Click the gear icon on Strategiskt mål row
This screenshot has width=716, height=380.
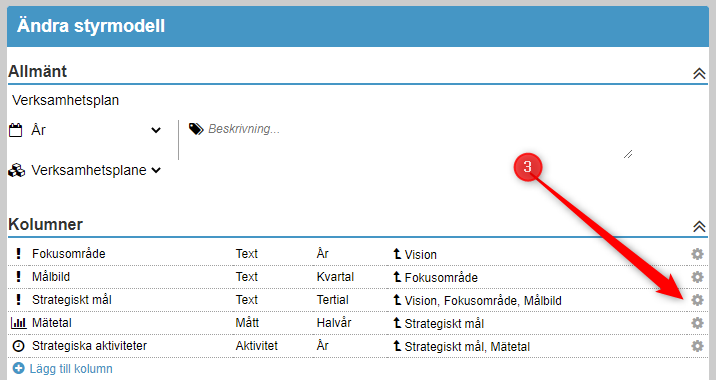(x=697, y=300)
